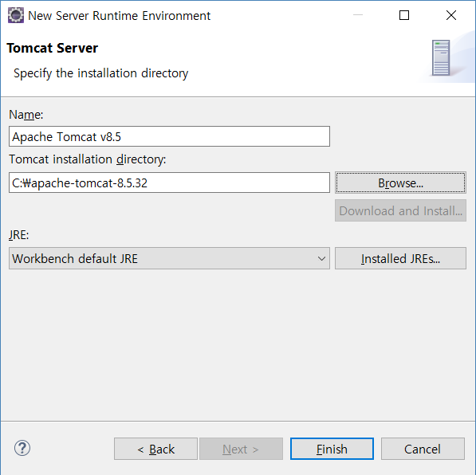Image resolution: width=476 pixels, height=475 pixels.
Task: Click the help question mark icon
Action: (22, 448)
